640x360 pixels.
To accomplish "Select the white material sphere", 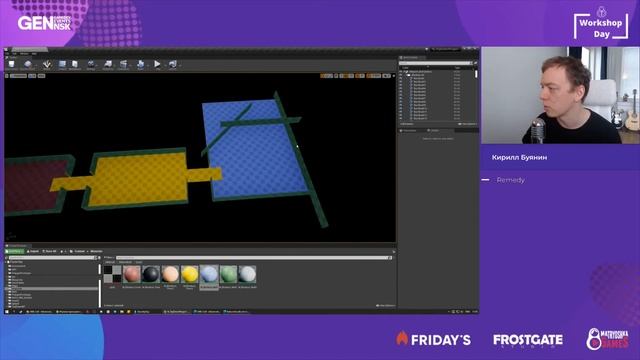I will click(x=247, y=274).
